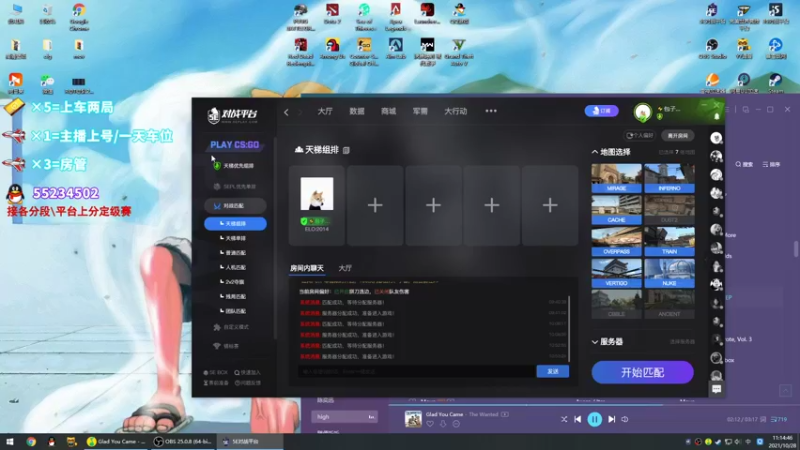Toggle TRAIN map selection
The height and width of the screenshot is (450, 800).
(x=669, y=241)
